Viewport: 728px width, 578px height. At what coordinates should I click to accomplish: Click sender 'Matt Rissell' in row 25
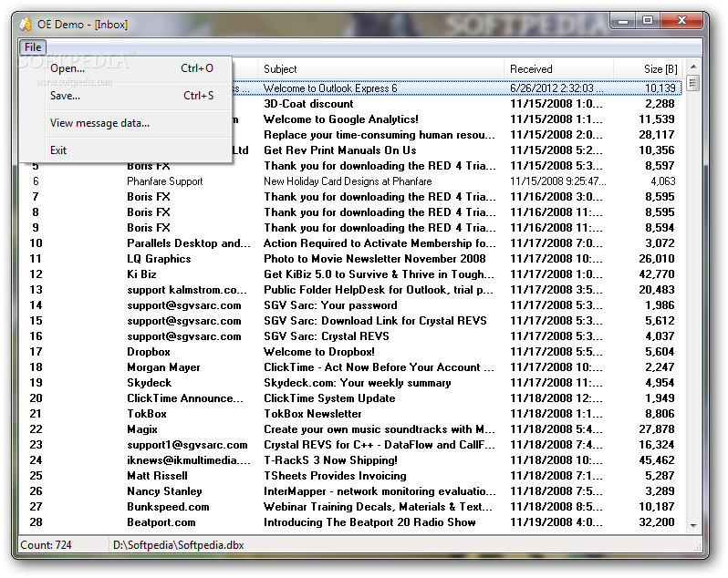(158, 476)
